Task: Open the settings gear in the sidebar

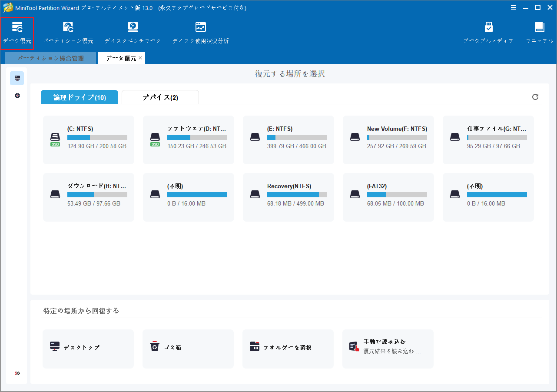Action: pyautogui.click(x=17, y=96)
